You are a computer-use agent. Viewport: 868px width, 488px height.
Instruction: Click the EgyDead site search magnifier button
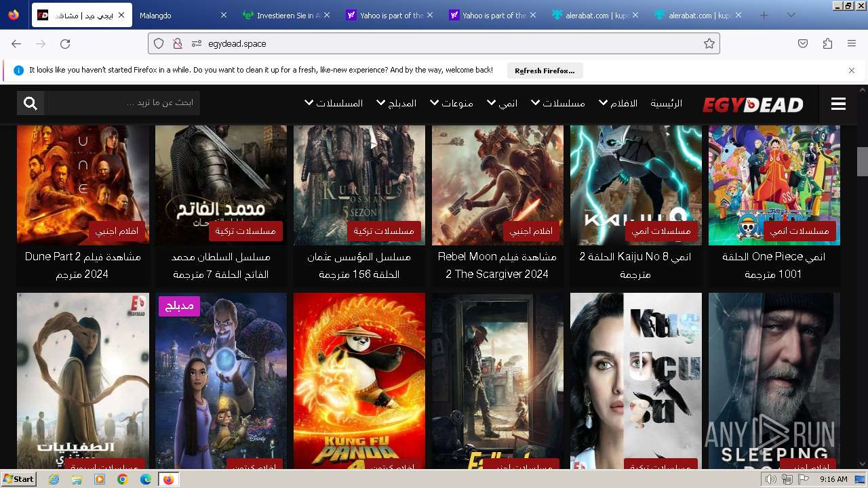[31, 103]
